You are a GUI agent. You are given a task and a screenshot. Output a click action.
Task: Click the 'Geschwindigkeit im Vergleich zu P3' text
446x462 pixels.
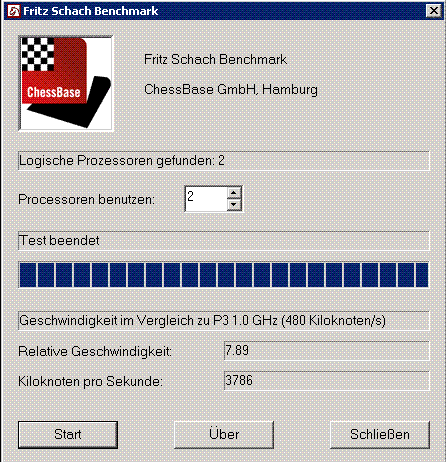pyautogui.click(x=202, y=321)
